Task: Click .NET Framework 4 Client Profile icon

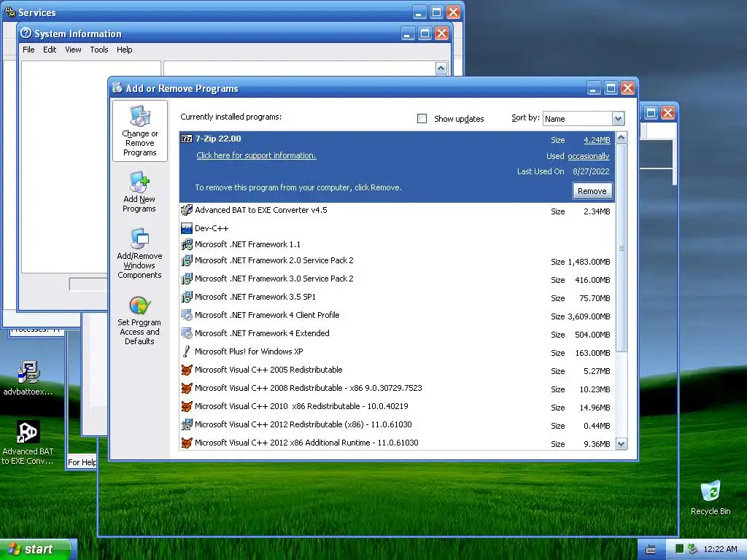Action: [187, 315]
